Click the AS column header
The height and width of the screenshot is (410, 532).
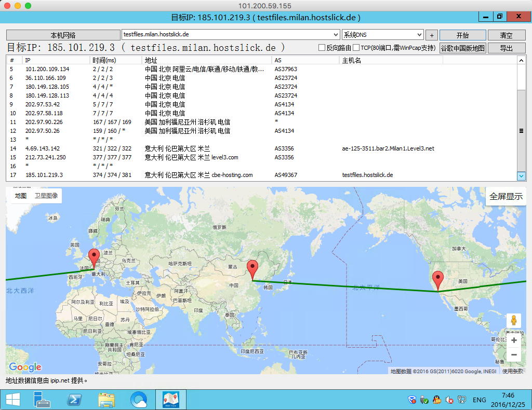pyautogui.click(x=305, y=60)
